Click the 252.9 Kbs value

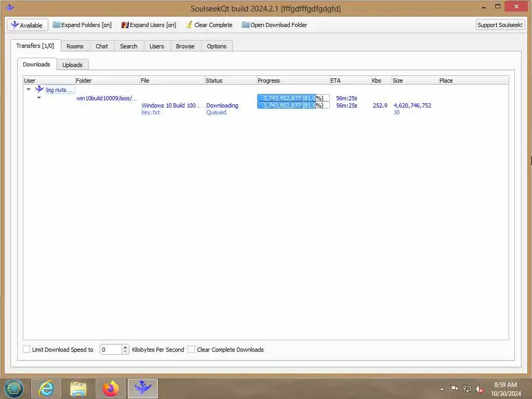(x=380, y=105)
